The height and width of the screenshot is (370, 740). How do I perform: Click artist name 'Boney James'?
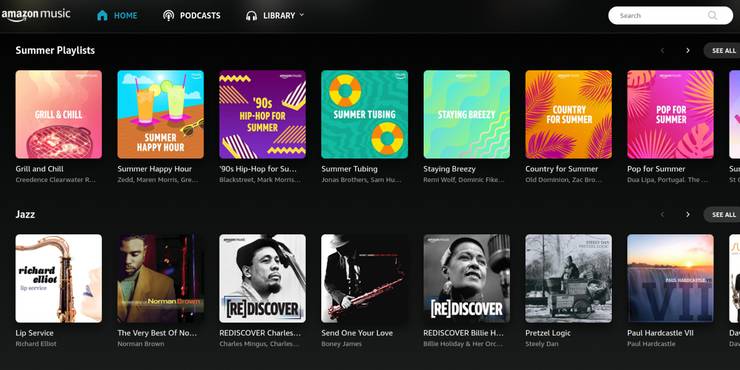coord(341,344)
